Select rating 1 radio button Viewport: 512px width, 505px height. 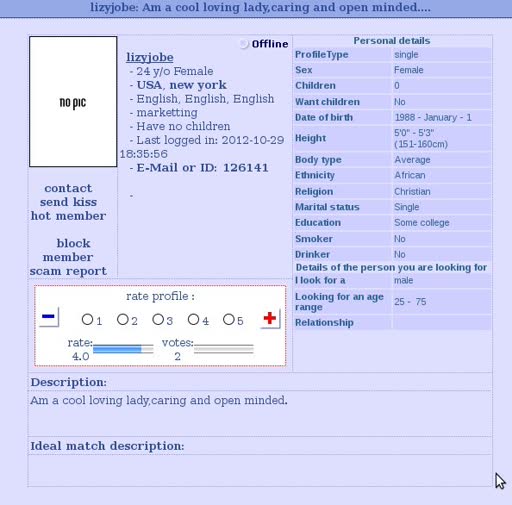pyautogui.click(x=87, y=319)
